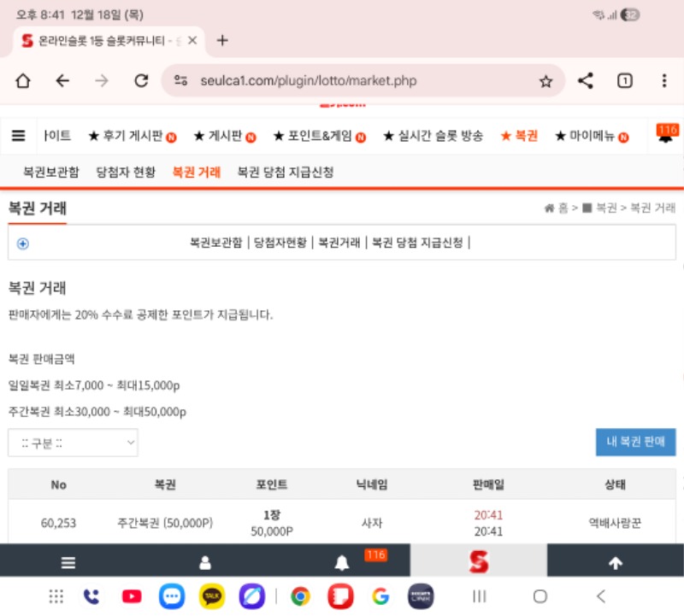Tap the red S logo in the bottom bar

[478, 562]
